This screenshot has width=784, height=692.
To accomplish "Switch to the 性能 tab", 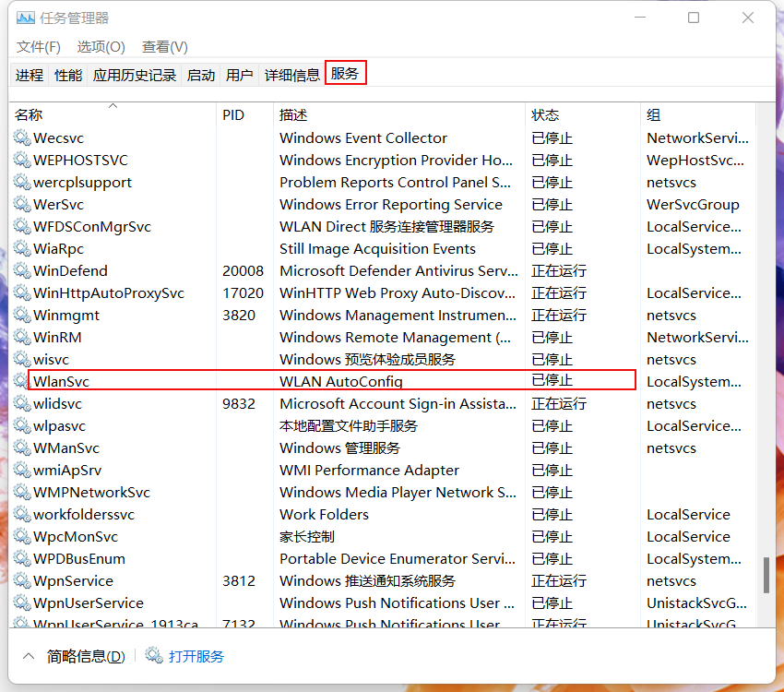I will click(68, 75).
